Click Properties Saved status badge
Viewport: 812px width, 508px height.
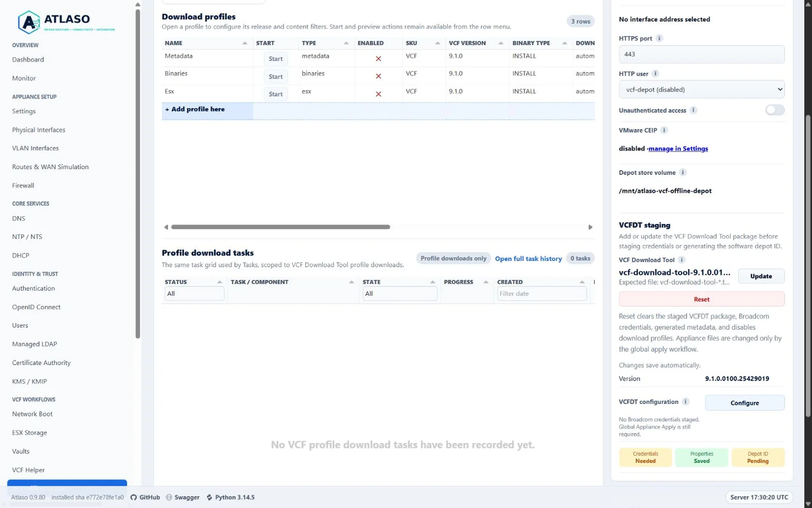click(701, 457)
